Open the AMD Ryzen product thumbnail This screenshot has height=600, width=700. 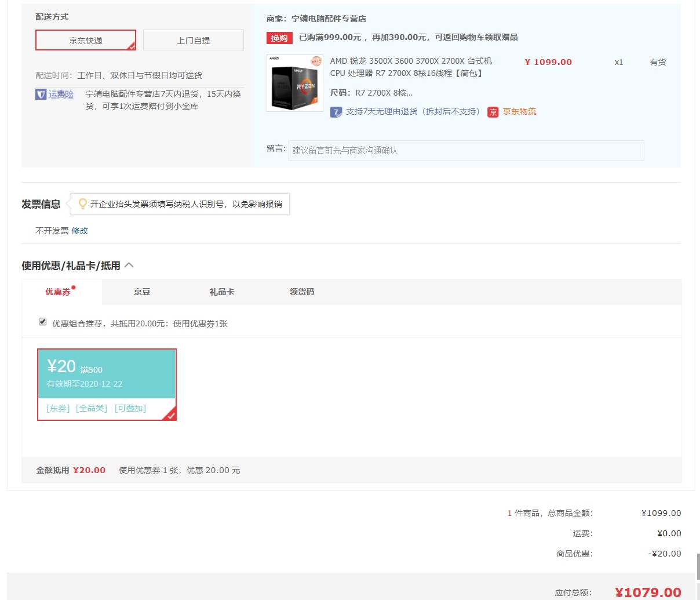[x=295, y=83]
